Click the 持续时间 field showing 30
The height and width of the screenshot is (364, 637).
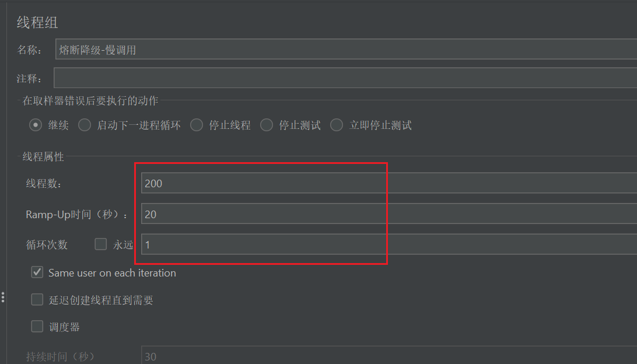385,356
